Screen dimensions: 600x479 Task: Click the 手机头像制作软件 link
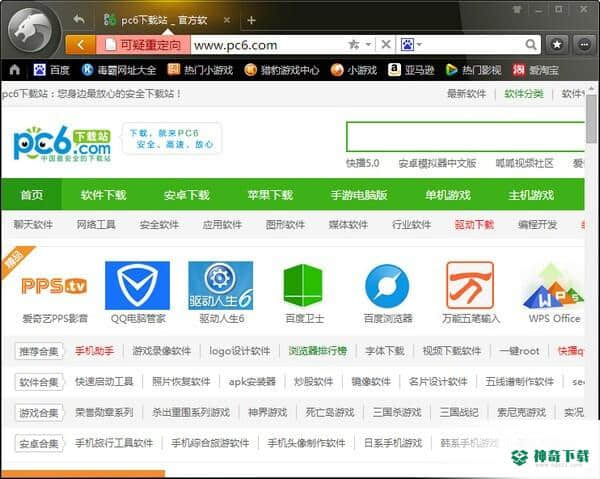pyautogui.click(x=307, y=443)
